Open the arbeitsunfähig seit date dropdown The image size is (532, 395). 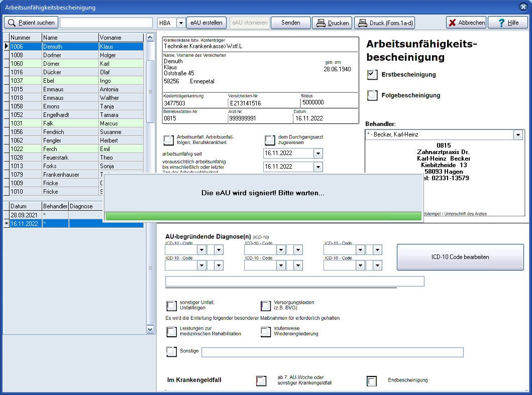click(x=318, y=154)
